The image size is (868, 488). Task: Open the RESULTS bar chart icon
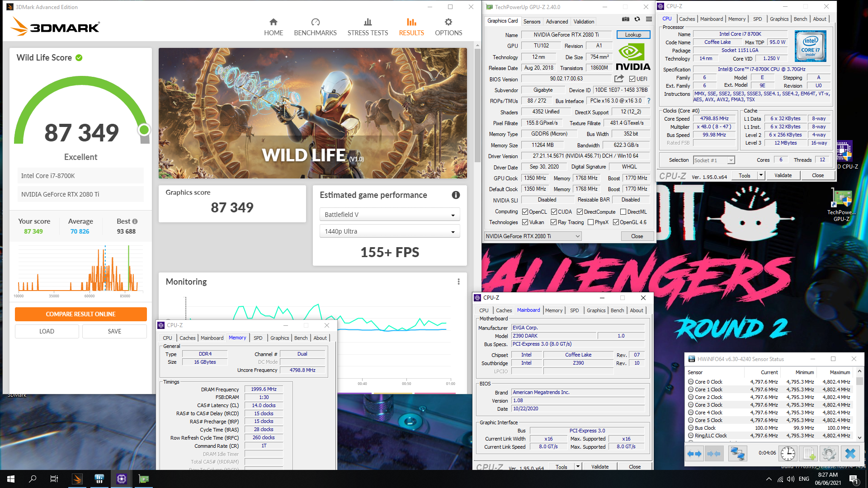tap(411, 22)
